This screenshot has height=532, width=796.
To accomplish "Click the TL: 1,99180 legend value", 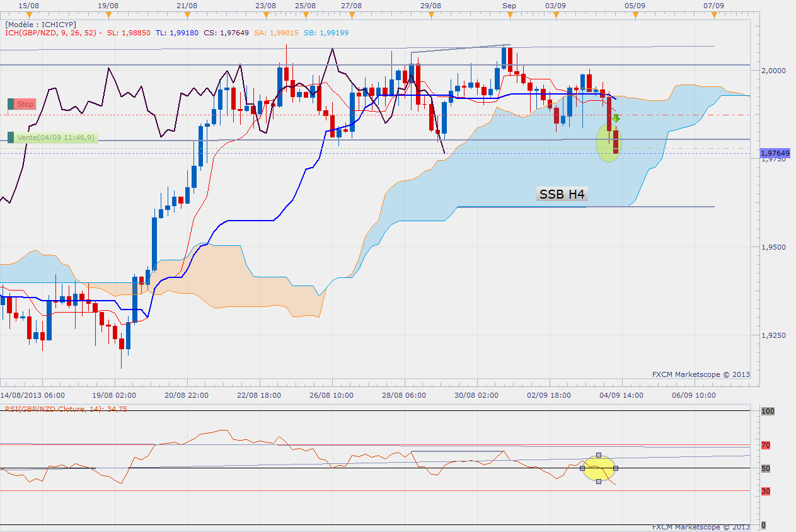I will pos(176,33).
